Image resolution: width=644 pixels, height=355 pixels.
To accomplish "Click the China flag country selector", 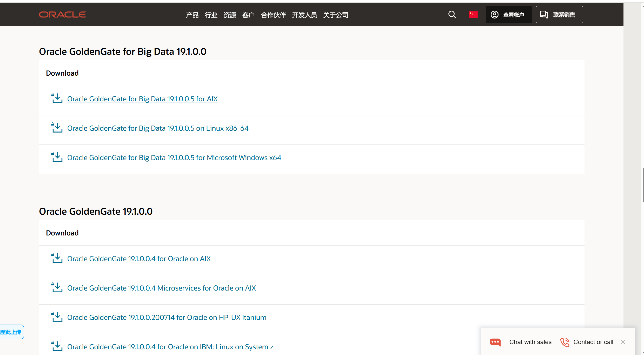I will point(473,15).
